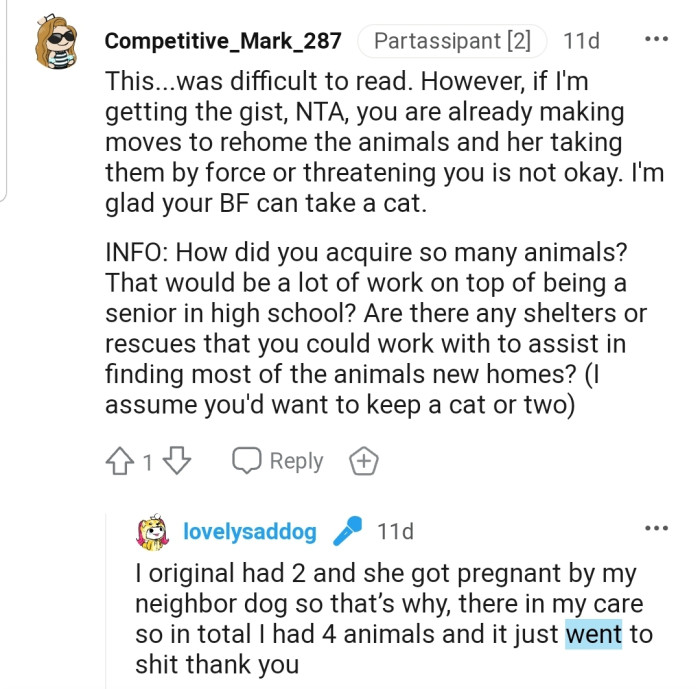Click the Reply speech bubble button
The height and width of the screenshot is (689, 700).
278,461
